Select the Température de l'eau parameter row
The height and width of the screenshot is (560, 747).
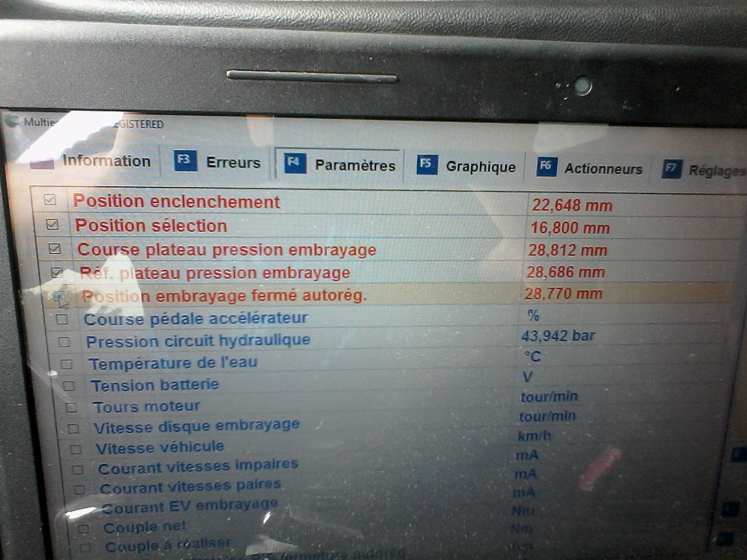(173, 363)
